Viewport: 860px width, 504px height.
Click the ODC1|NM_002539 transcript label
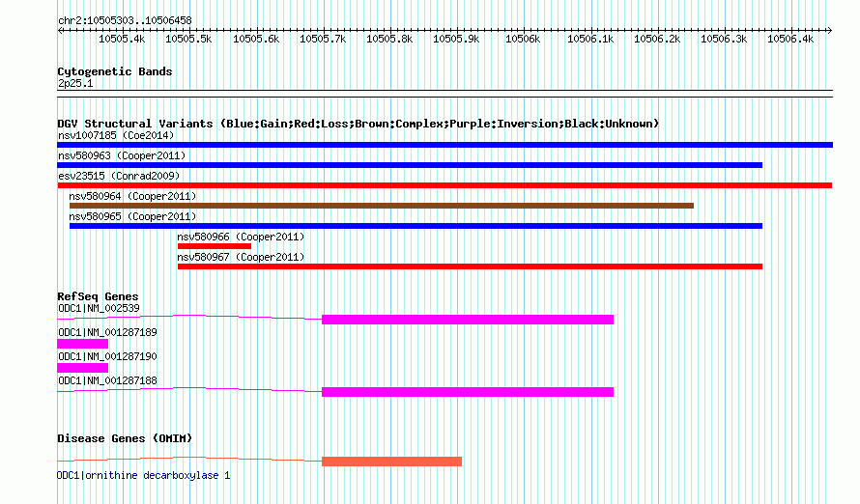(x=99, y=308)
